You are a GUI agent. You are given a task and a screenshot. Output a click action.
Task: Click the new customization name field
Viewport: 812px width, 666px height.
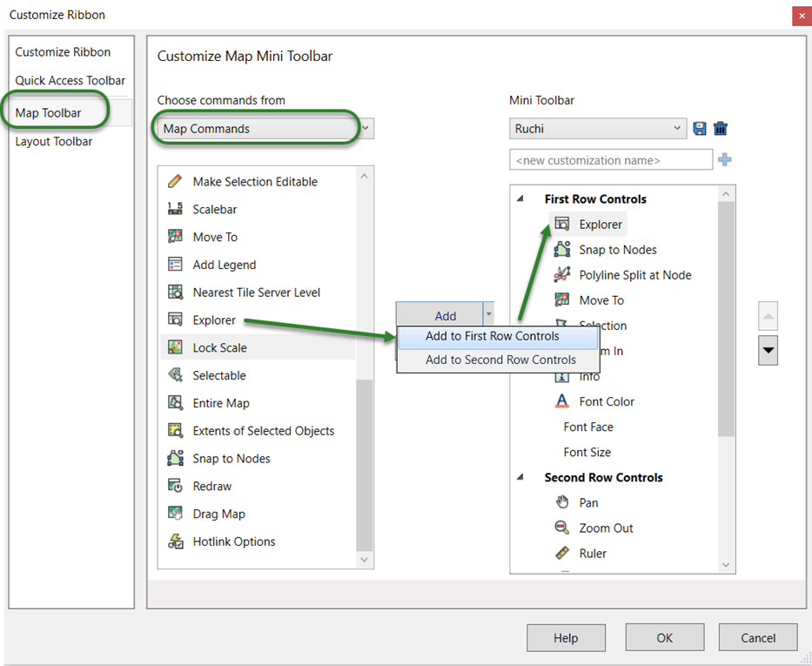(611, 159)
